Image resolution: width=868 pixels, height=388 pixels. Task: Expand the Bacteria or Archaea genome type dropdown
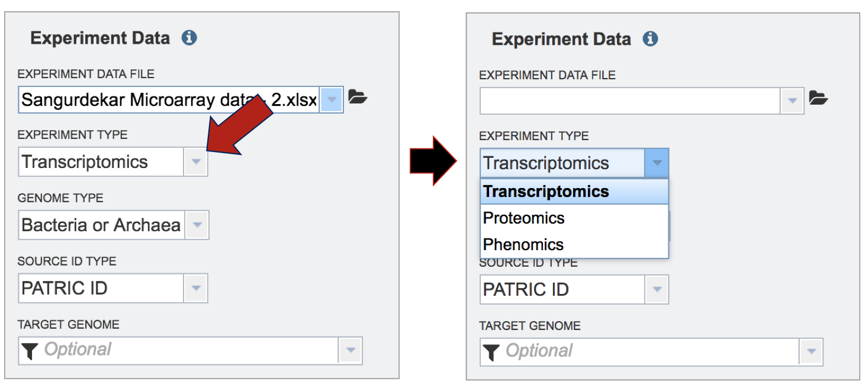click(197, 225)
